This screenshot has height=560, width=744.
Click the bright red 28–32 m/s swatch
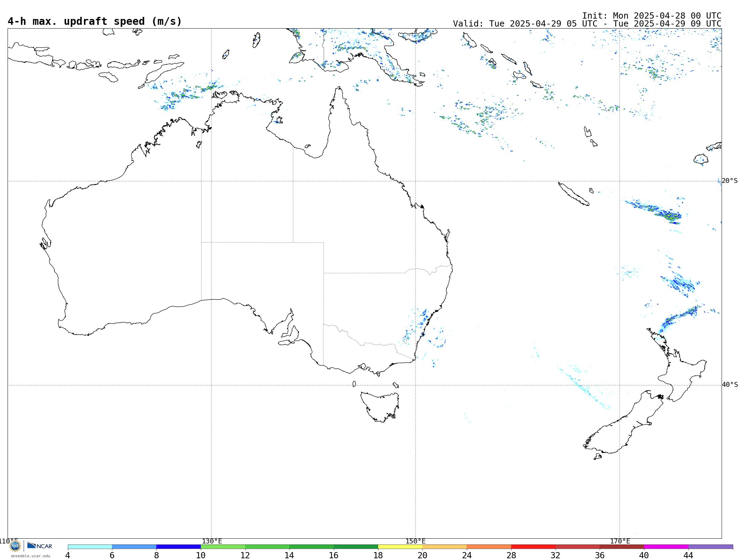click(x=533, y=547)
